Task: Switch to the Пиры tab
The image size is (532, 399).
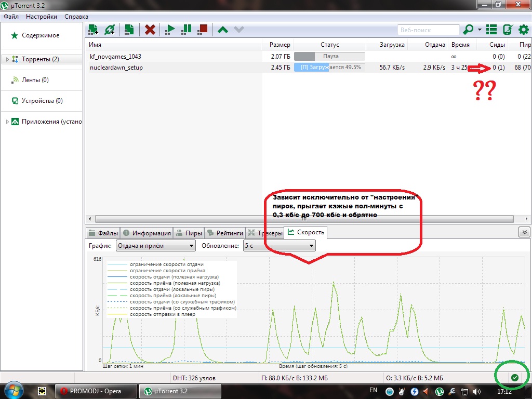Action: (189, 233)
